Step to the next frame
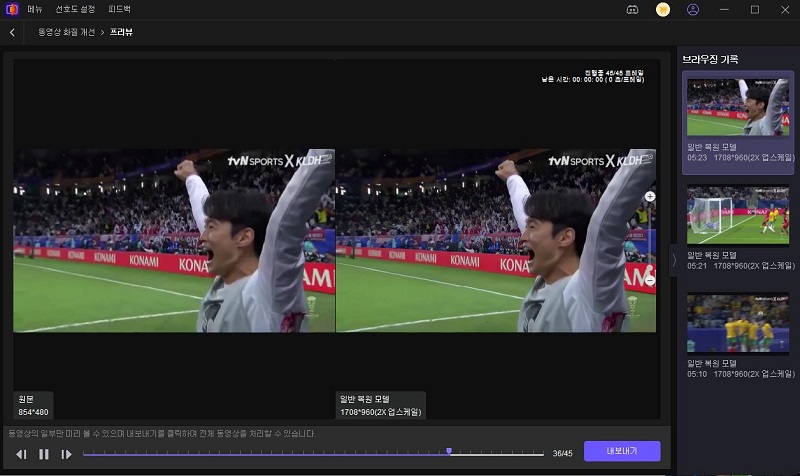 (x=66, y=454)
